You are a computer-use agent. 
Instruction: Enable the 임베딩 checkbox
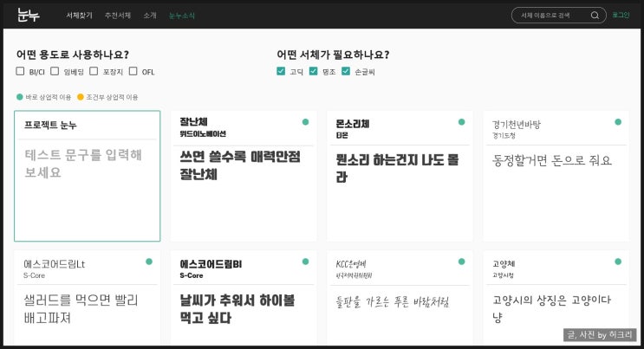click(55, 71)
